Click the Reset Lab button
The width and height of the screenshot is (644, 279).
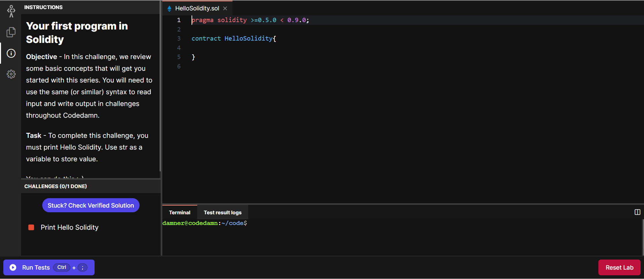click(x=619, y=268)
